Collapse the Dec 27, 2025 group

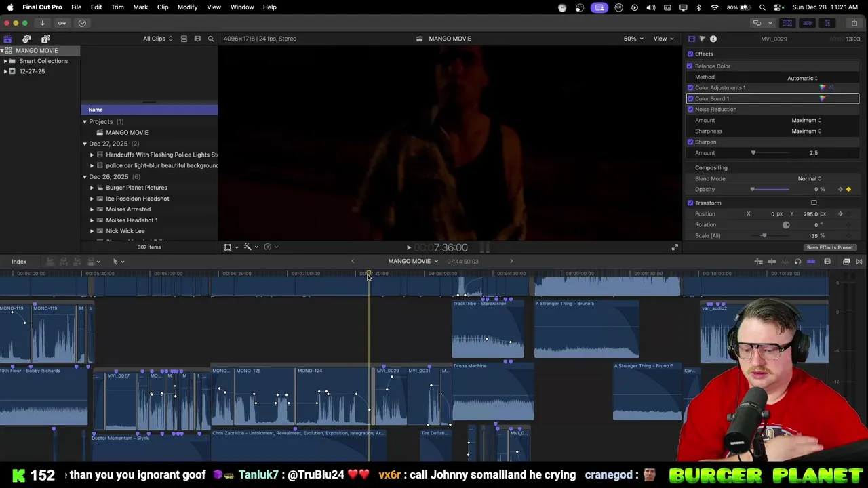coord(85,144)
